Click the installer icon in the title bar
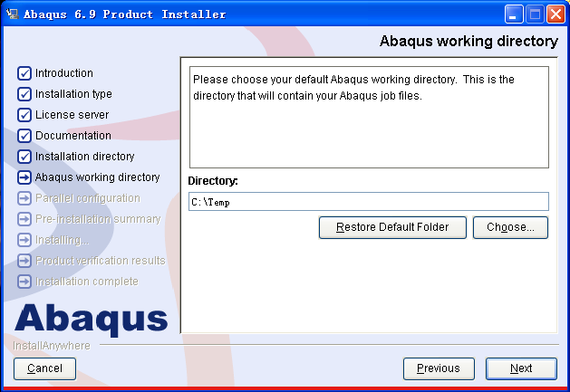This screenshot has height=392, width=570. 12,14
